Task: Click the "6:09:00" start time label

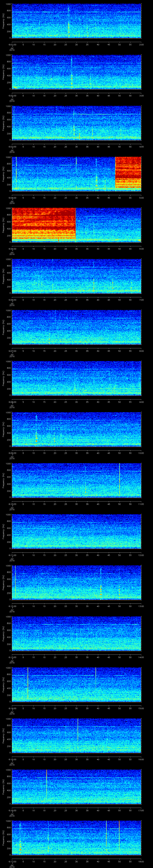Action: click(12, 453)
